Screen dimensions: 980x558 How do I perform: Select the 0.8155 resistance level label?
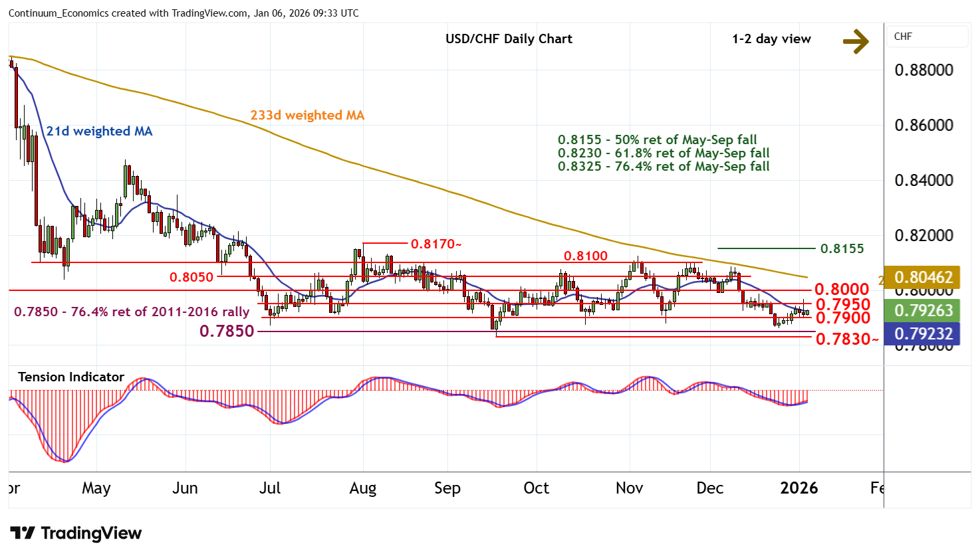[842, 248]
